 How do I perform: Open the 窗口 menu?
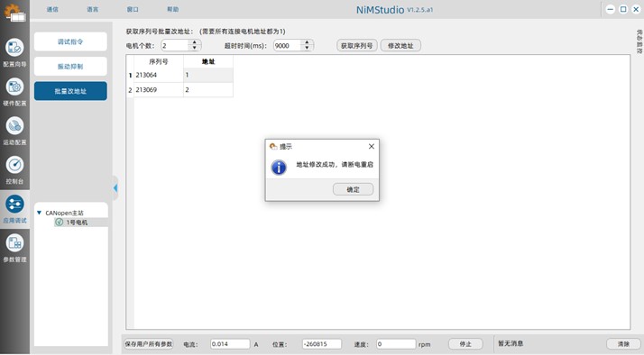click(133, 9)
